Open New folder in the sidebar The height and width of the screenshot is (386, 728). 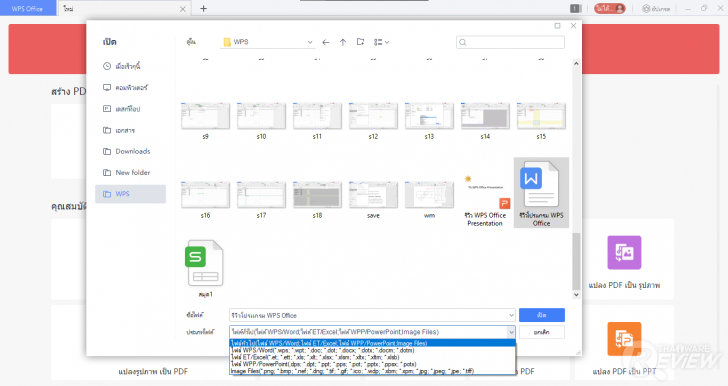(127, 172)
